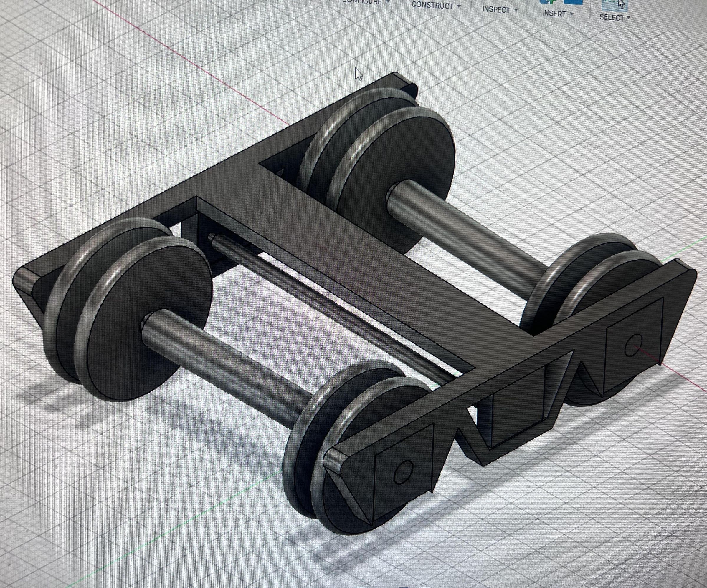Select the circular hole on far-right journal box

[x=633, y=346]
